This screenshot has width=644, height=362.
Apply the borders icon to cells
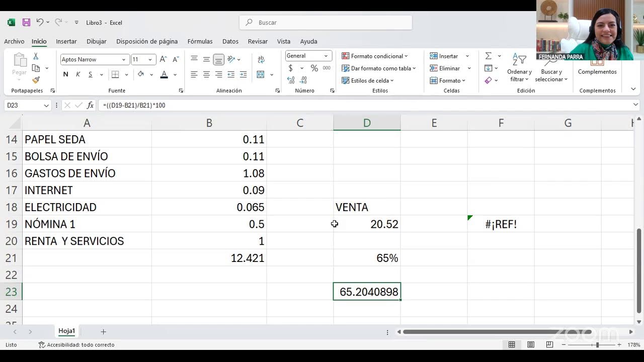(115, 74)
